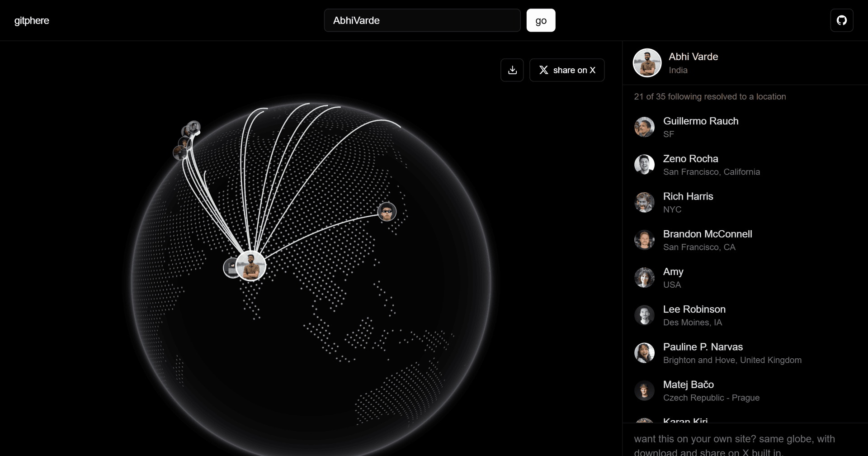
Task: Click Matej Bačo's avatar
Action: point(644,390)
